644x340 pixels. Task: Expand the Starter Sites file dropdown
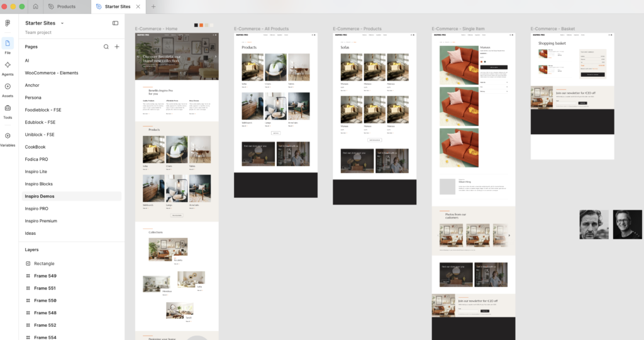click(x=62, y=23)
